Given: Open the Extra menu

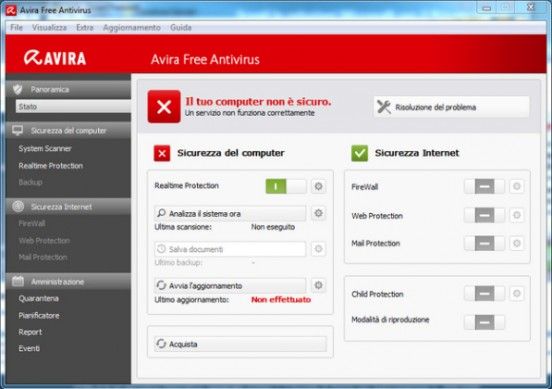Looking at the screenshot, I should (x=85, y=27).
